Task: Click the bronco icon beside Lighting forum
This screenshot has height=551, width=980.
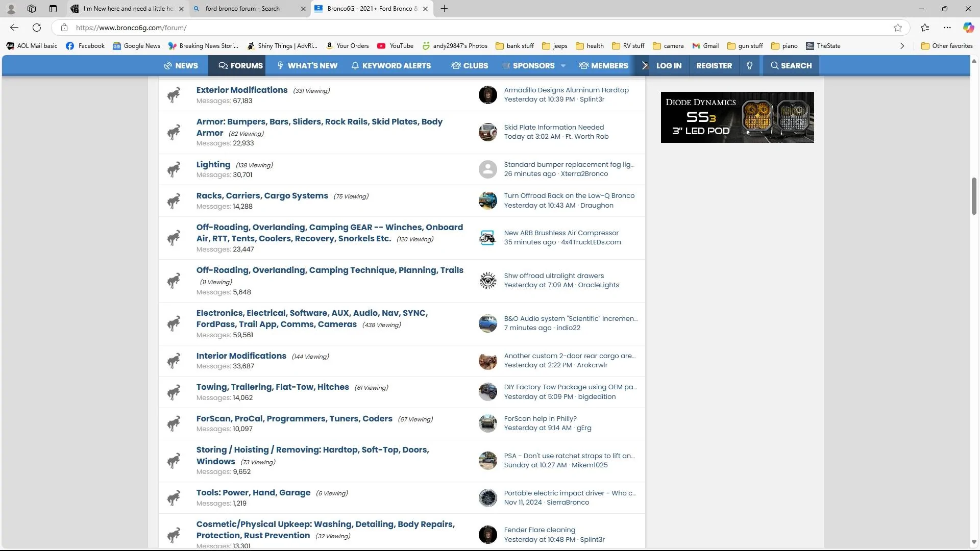Action: click(174, 169)
